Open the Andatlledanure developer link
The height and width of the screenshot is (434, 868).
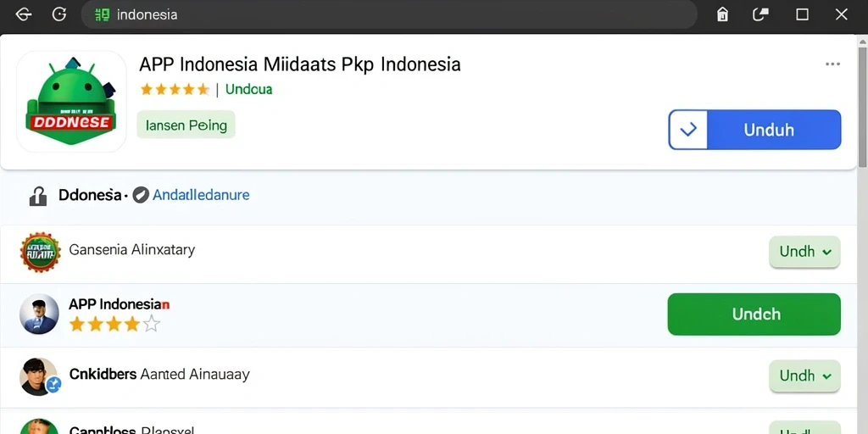coord(201,195)
